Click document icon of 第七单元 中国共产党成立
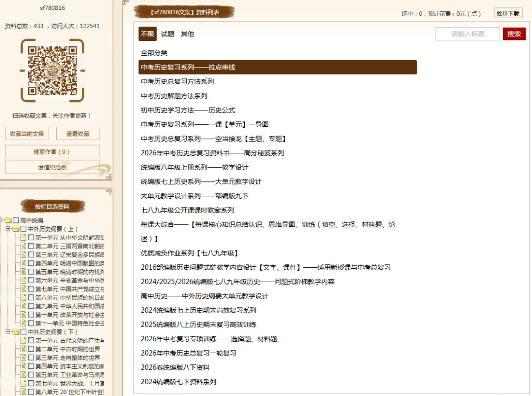Screen dimensions: 532x396 tap(24, 289)
